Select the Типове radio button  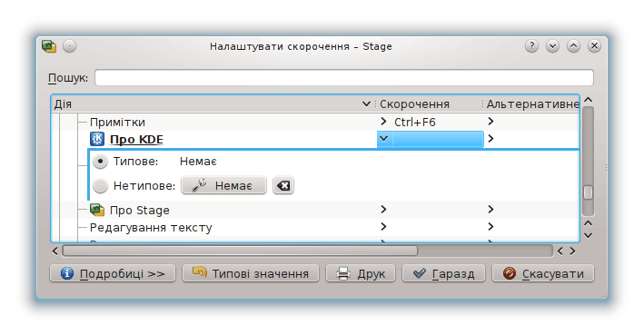pyautogui.click(x=100, y=162)
